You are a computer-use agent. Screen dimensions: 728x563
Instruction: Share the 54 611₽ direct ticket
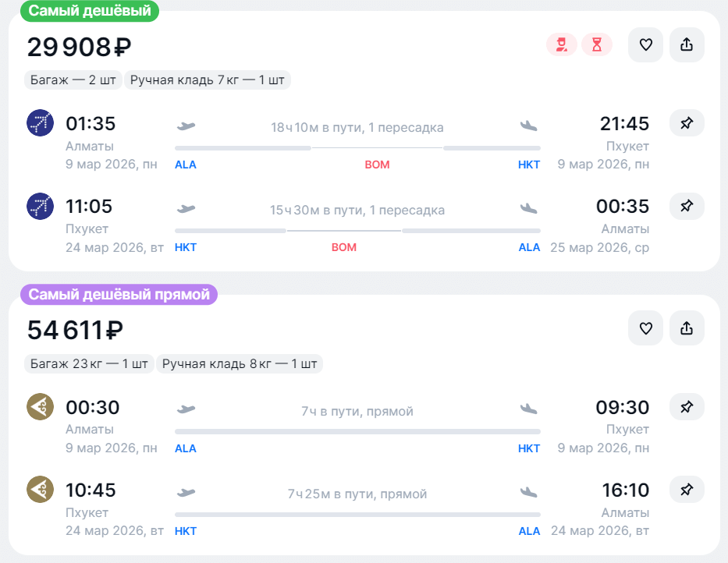pos(687,328)
